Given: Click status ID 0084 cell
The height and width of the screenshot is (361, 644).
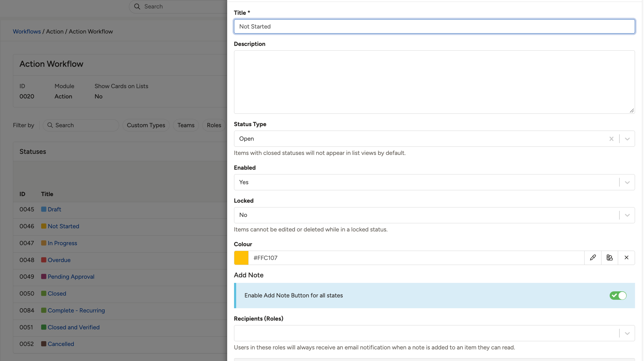Looking at the screenshot, I should (27, 310).
